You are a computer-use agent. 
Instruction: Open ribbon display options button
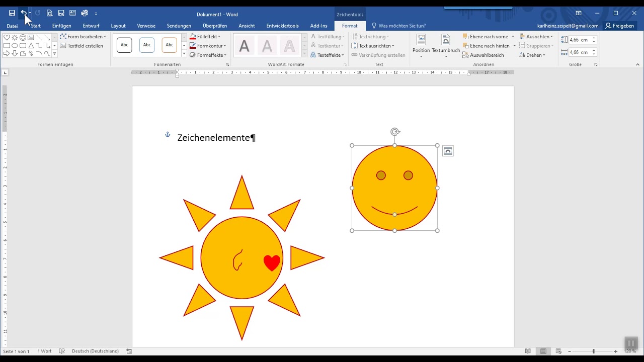tap(579, 13)
